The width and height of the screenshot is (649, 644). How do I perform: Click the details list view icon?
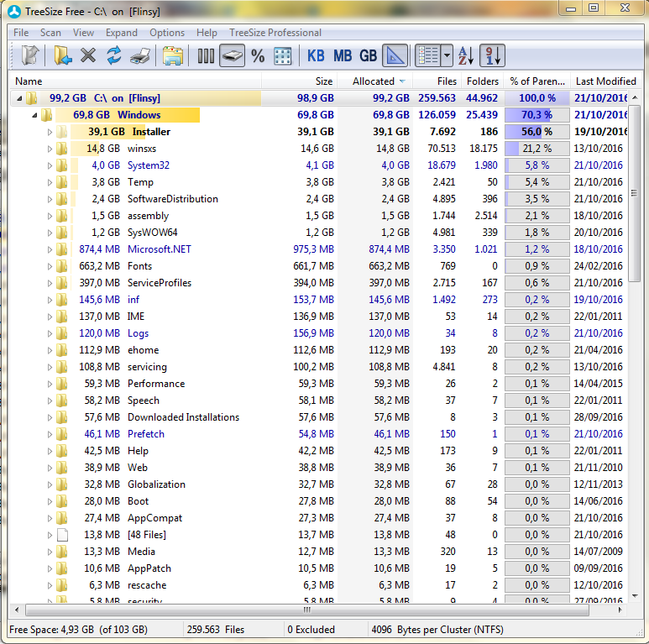point(428,55)
